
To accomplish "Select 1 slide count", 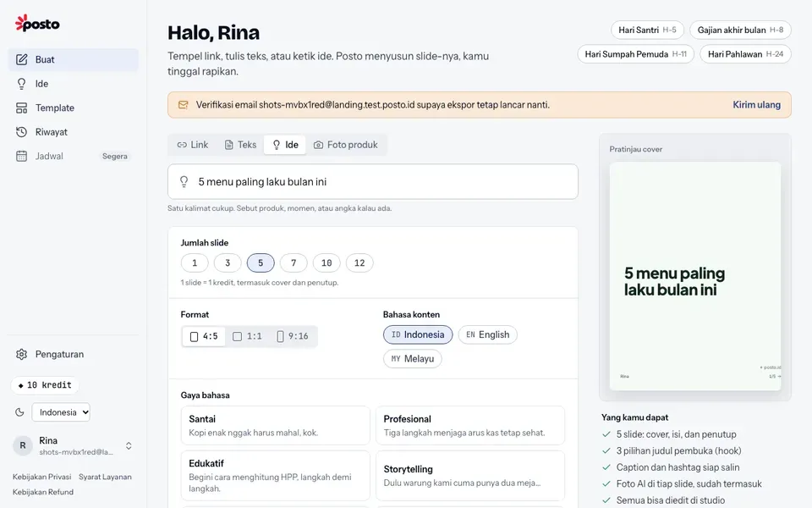I will [x=195, y=262].
